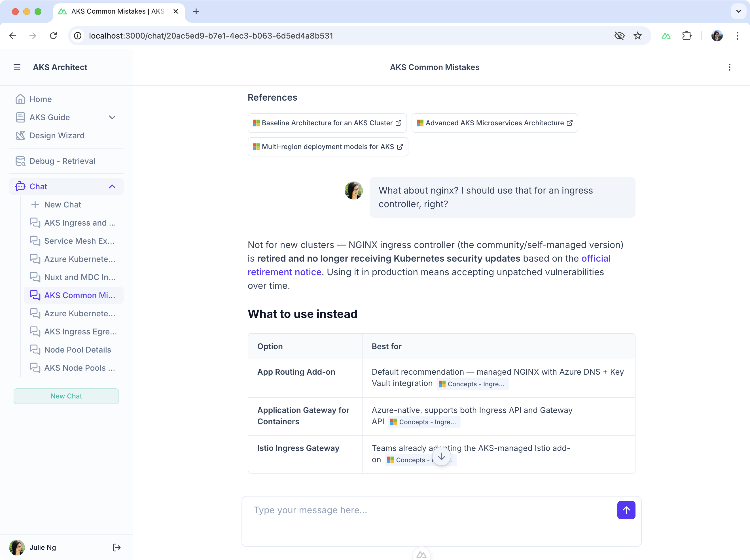Viewport: 750px width, 560px height.
Task: Open Chrome three-dot menu
Action: pyautogui.click(x=738, y=36)
